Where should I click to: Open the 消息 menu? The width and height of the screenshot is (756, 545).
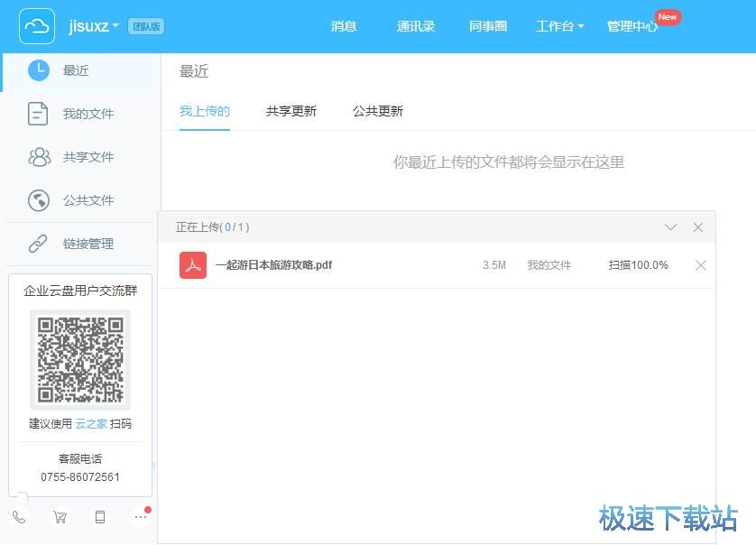(344, 26)
